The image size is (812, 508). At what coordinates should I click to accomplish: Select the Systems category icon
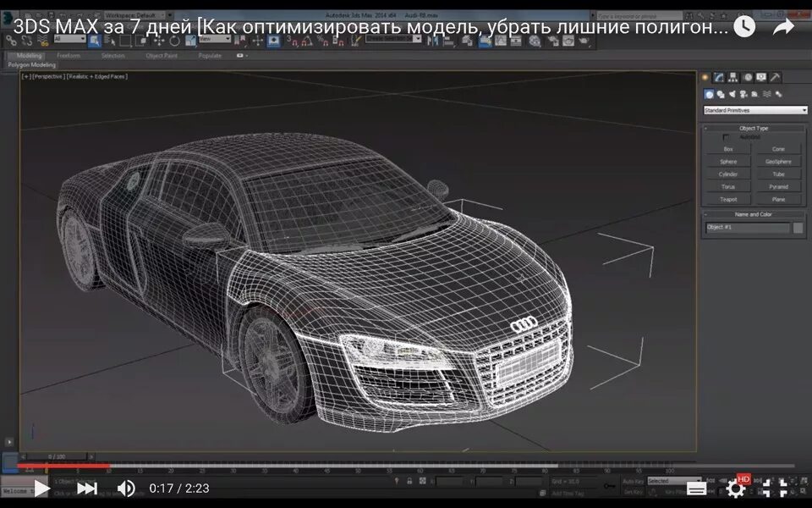coord(778,94)
